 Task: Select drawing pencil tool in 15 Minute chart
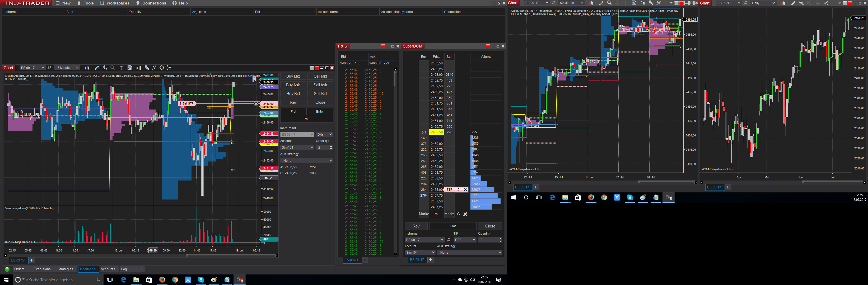[x=97, y=68]
